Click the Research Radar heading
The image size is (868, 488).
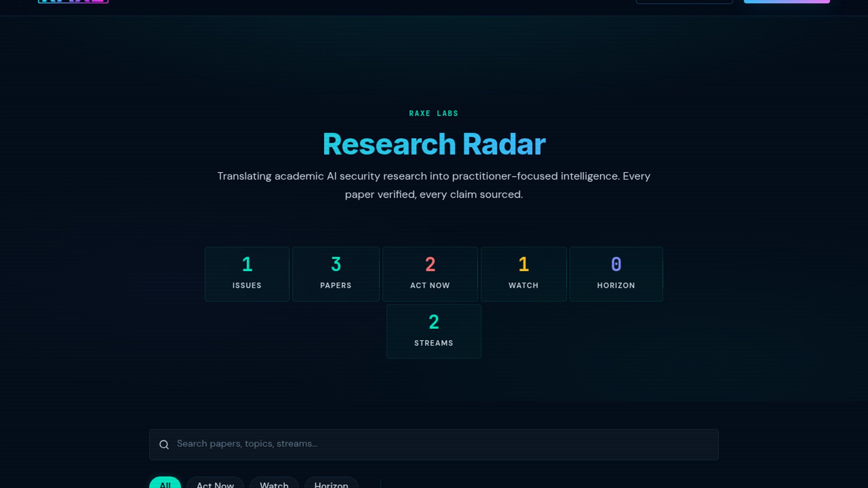[434, 144]
